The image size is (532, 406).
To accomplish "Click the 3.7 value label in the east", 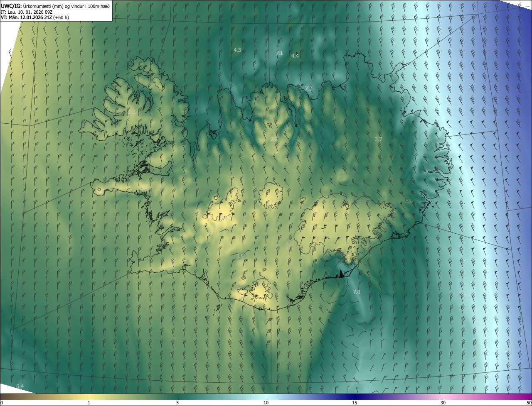I will (378, 139).
